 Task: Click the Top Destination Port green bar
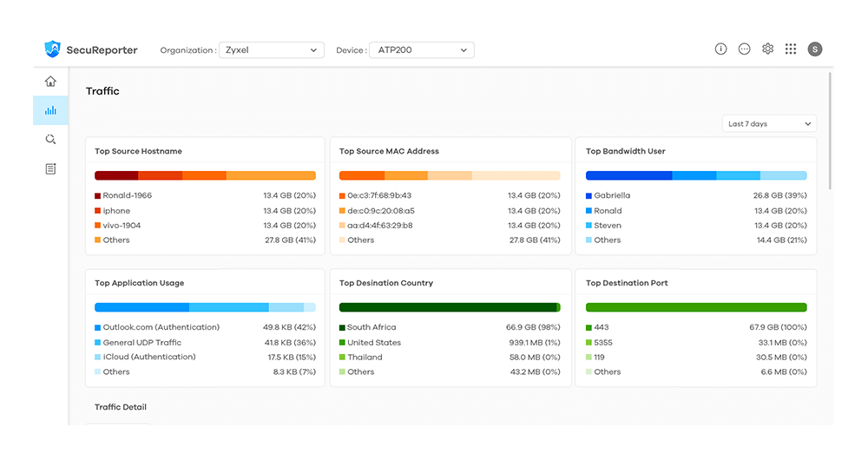[x=695, y=307]
